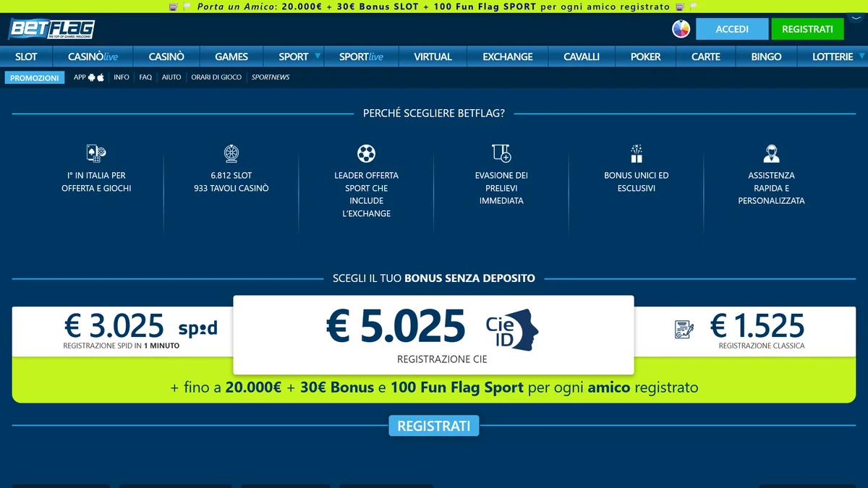
Task: Click the BetFlag logo
Action: (x=51, y=29)
